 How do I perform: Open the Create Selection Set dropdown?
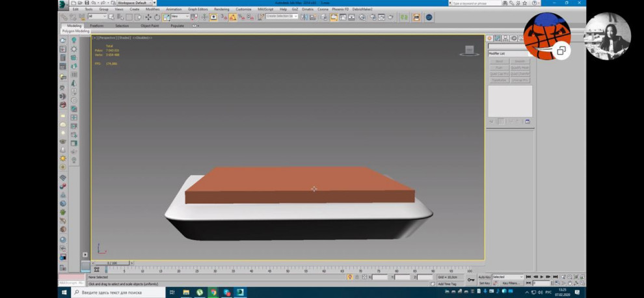click(282, 17)
